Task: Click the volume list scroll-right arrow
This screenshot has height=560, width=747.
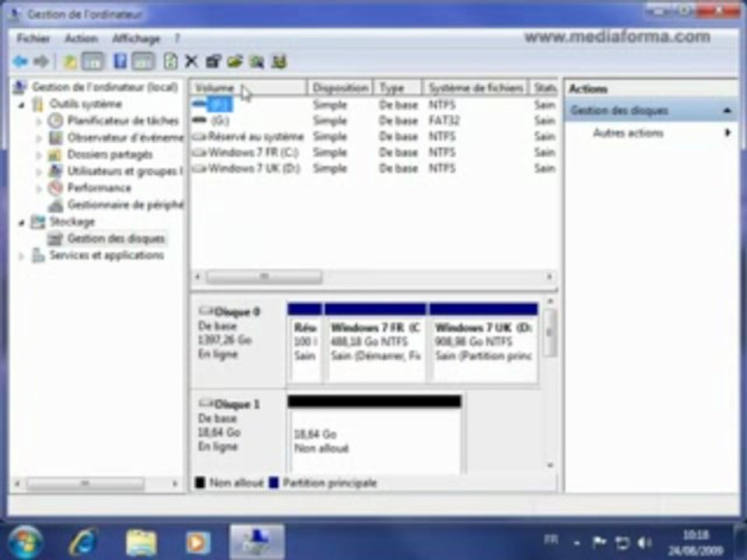Action: (x=549, y=277)
